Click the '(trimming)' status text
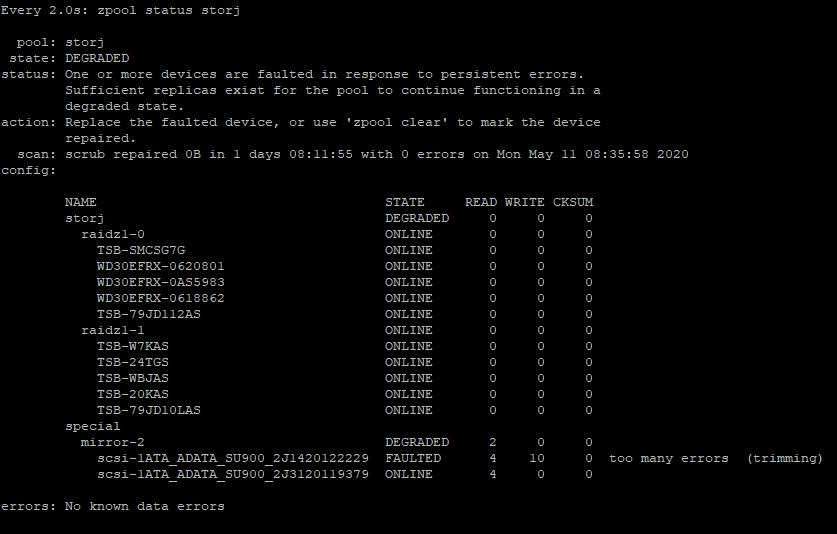Image resolution: width=837 pixels, height=534 pixels. click(784, 458)
